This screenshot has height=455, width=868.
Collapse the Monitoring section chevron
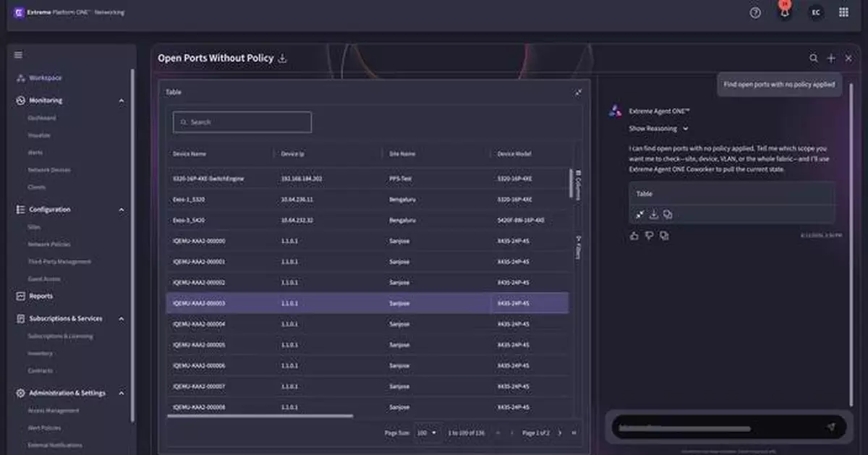click(x=122, y=101)
